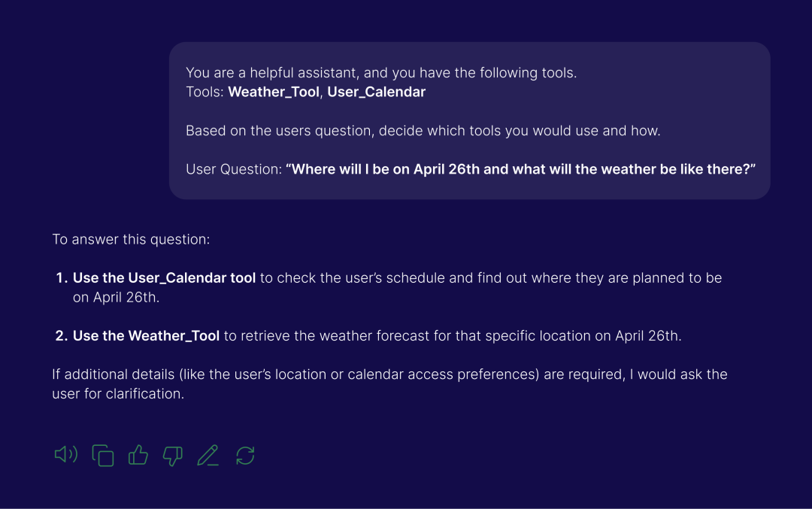Click the "Tools:" label in the prompt
This screenshot has height=509, width=812.
point(205,92)
